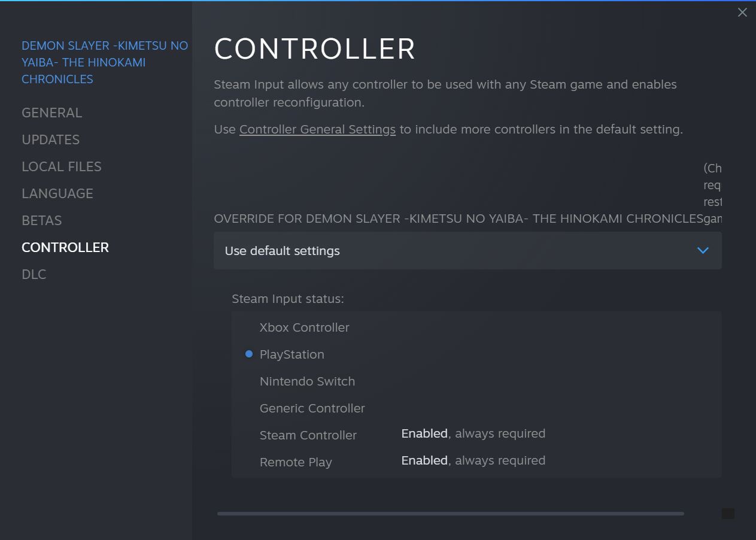Screen dimensions: 756x540
Task: Select the Remote Play status row
Action: (x=296, y=462)
